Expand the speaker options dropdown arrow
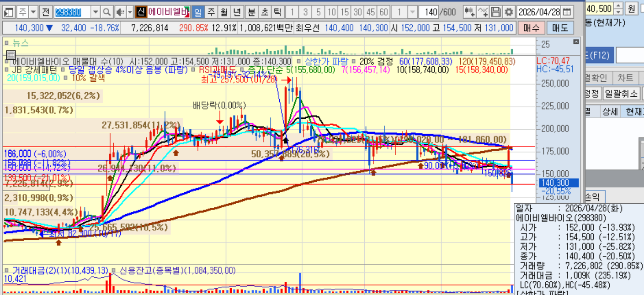Image resolution: width=644 pixels, height=295 pixels. point(130,12)
